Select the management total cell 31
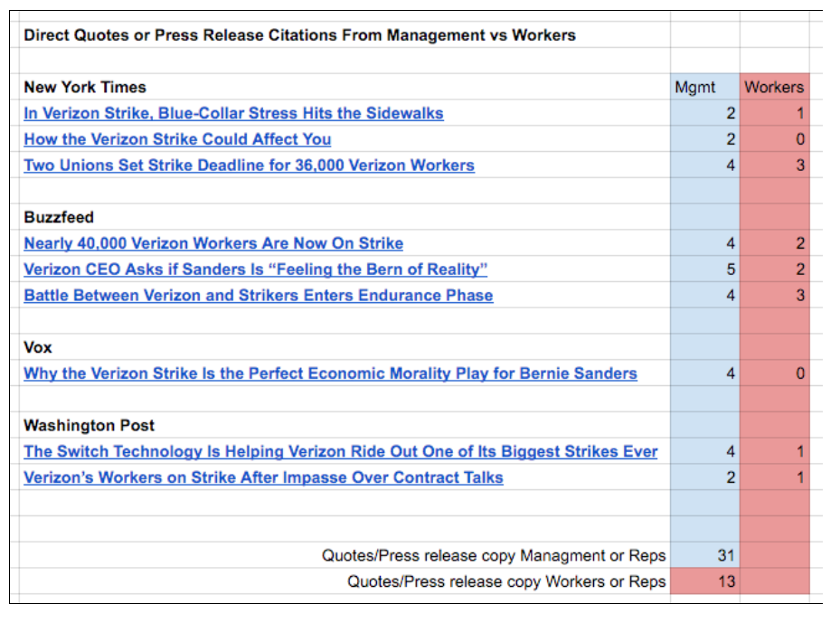 (x=705, y=555)
